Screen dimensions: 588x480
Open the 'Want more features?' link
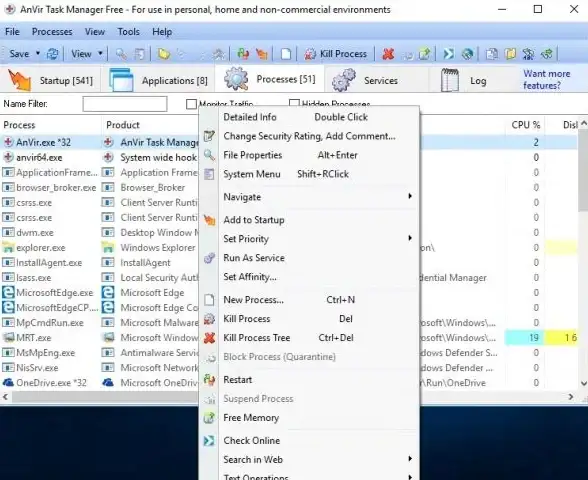[x=547, y=80]
